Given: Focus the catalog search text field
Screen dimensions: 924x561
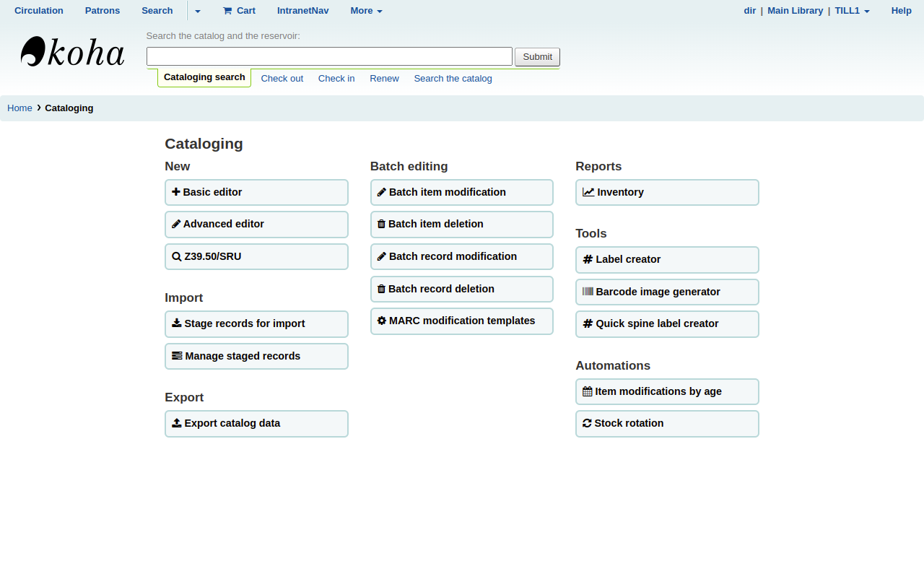Looking at the screenshot, I should click(329, 56).
